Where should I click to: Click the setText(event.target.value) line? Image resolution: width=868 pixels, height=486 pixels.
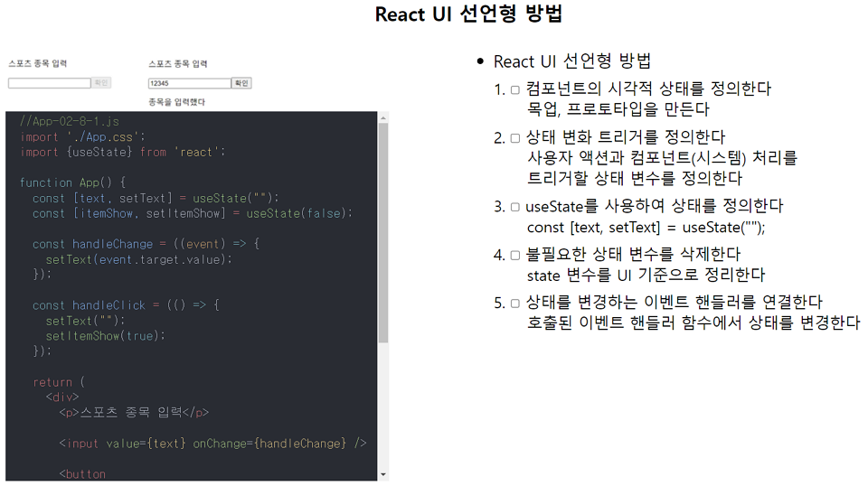138,259
